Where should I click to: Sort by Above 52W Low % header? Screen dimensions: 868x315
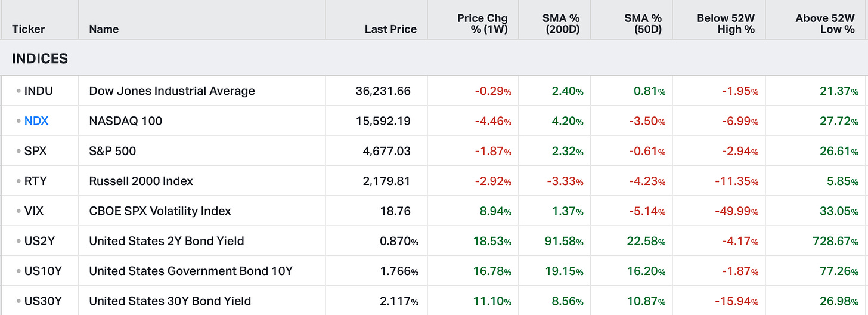825,24
